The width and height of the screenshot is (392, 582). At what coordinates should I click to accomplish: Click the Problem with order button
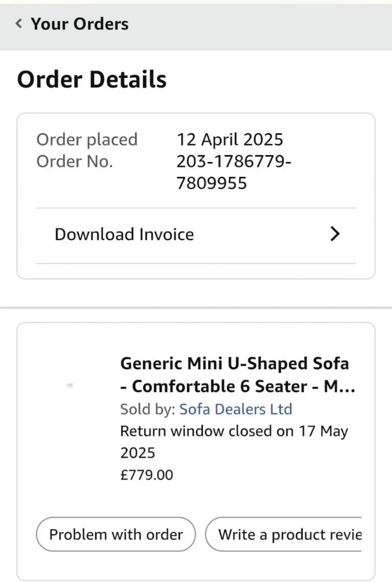click(116, 534)
